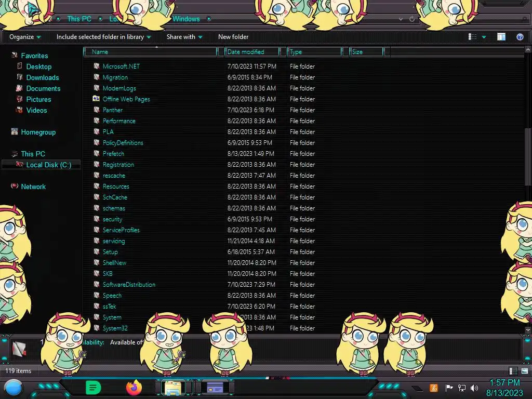Open Favorites in the navigation pane

tap(34, 56)
